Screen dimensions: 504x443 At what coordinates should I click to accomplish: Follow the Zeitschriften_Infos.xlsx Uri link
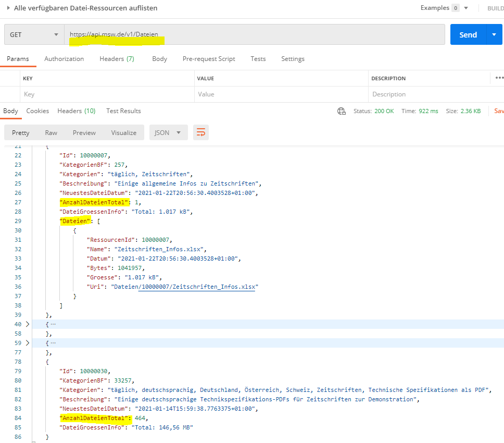(198, 287)
